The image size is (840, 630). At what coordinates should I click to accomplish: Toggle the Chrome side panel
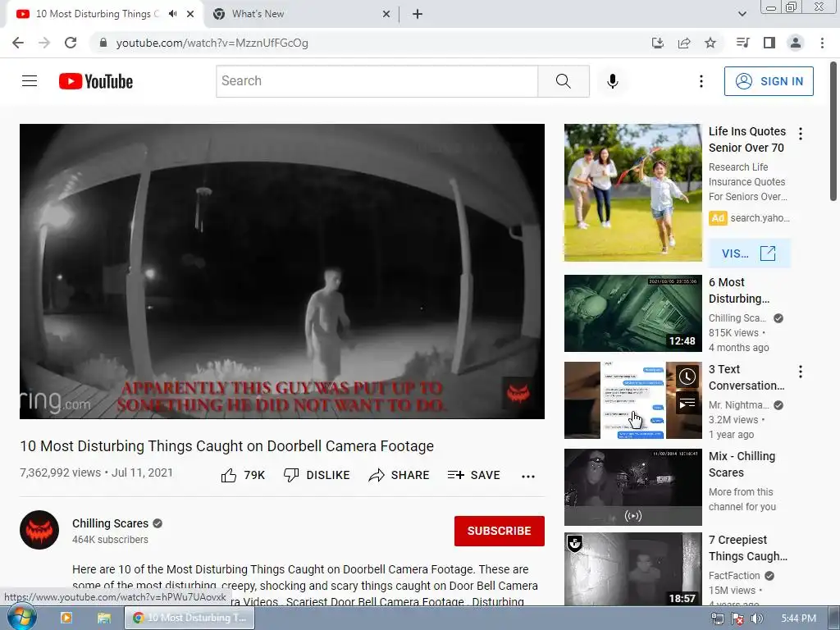769,43
